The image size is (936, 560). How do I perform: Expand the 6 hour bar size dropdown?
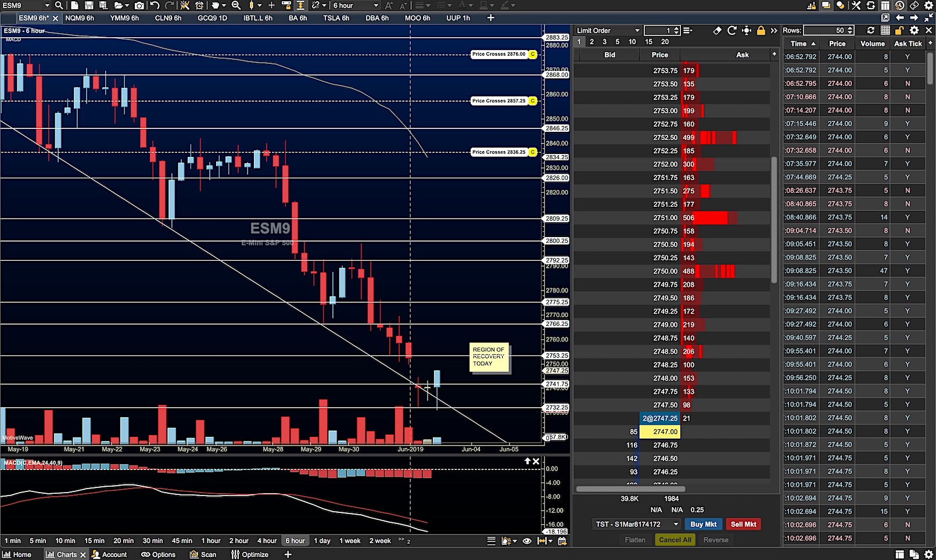click(x=356, y=5)
